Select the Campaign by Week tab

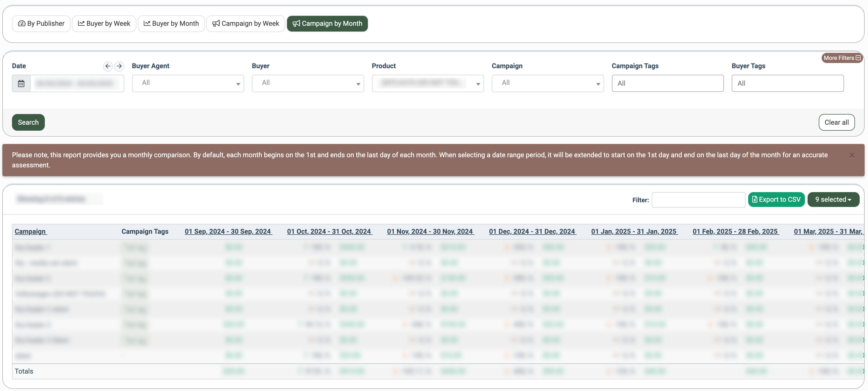(246, 24)
